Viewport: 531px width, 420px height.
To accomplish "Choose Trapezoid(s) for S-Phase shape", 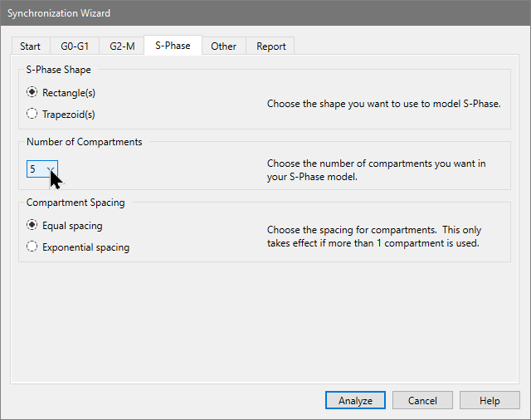I will tap(61, 114).
